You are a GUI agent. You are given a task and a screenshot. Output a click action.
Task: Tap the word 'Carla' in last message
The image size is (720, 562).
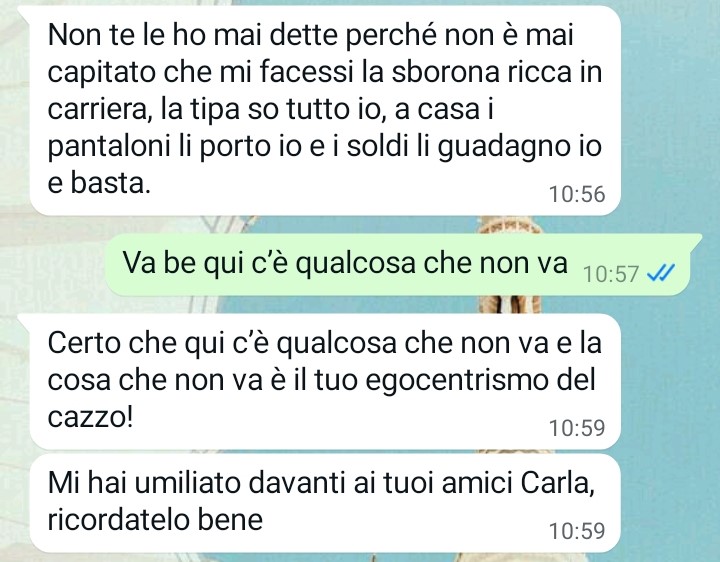click(x=558, y=483)
